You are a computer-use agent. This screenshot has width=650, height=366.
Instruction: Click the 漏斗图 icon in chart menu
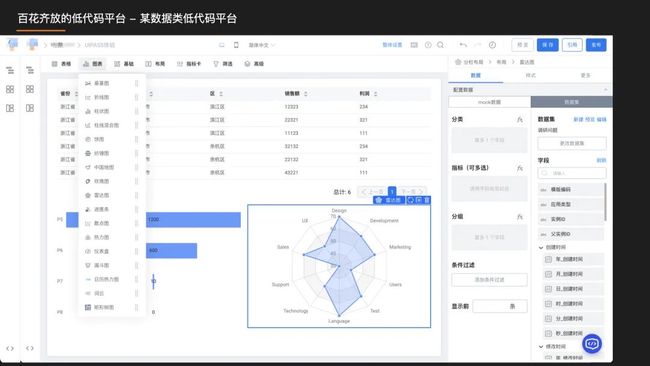(x=88, y=265)
